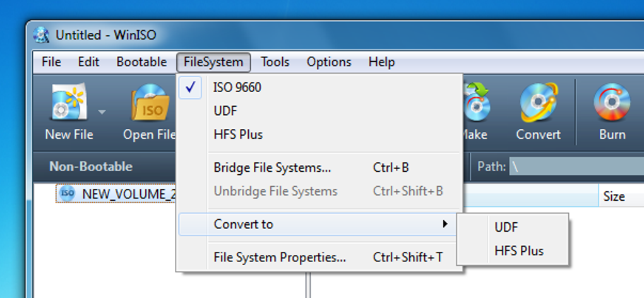Click the Burn disc icon

tap(612, 103)
